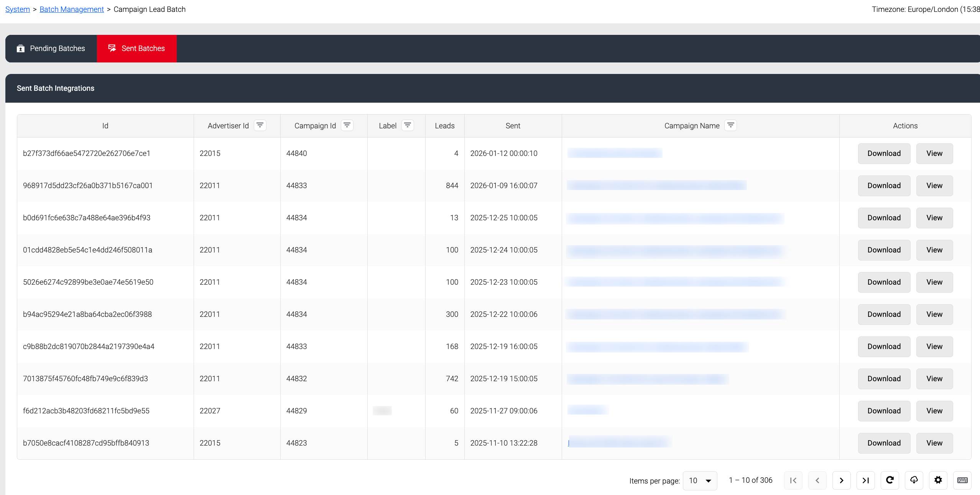Click the '1 – 10 of 306' range label
Viewport: 980px width, 495px height.
point(750,480)
